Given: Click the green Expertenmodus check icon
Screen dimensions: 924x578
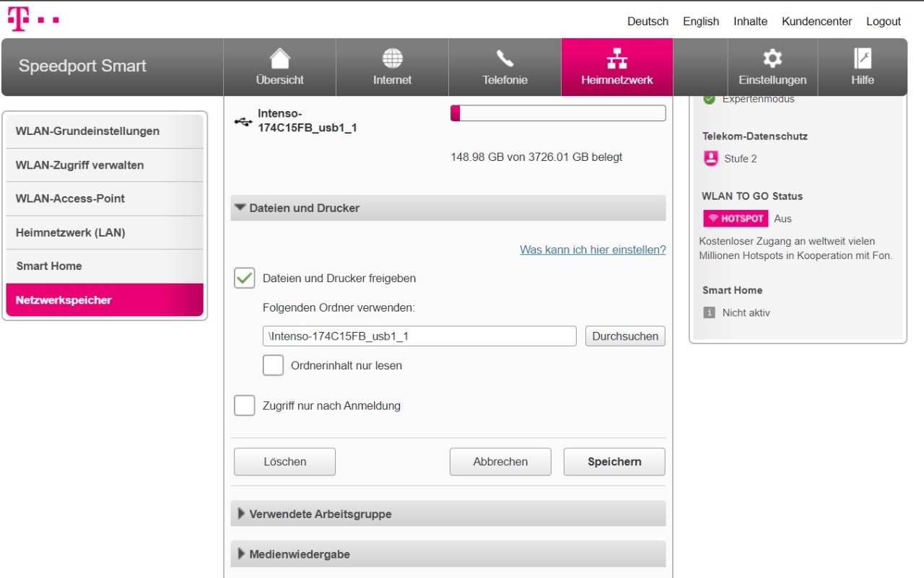Looking at the screenshot, I should (709, 99).
